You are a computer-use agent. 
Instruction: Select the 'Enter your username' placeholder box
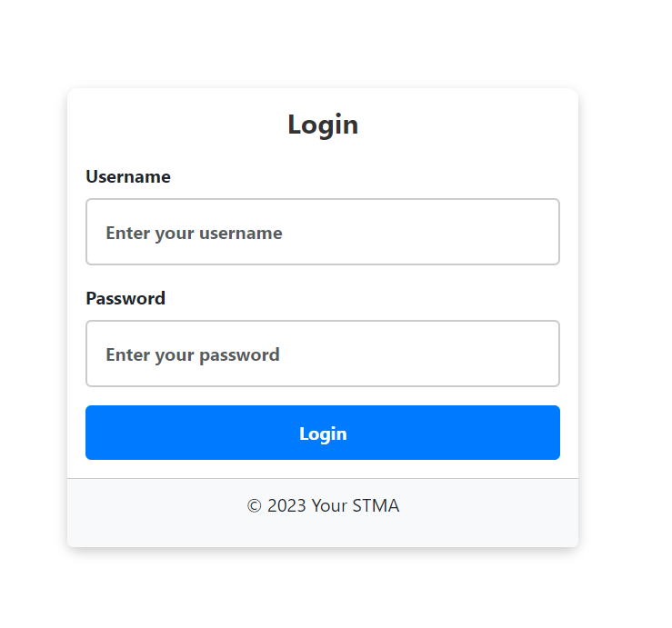[322, 232]
